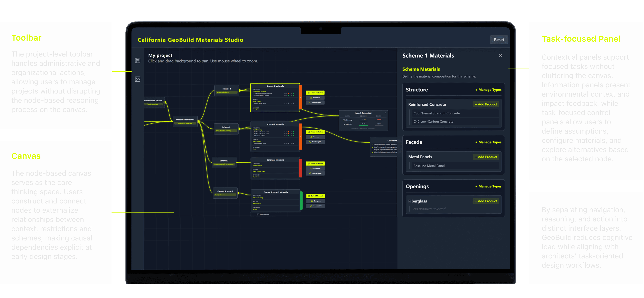
Task: Add Product to Reinforced Concrete
Action: pyautogui.click(x=486, y=104)
